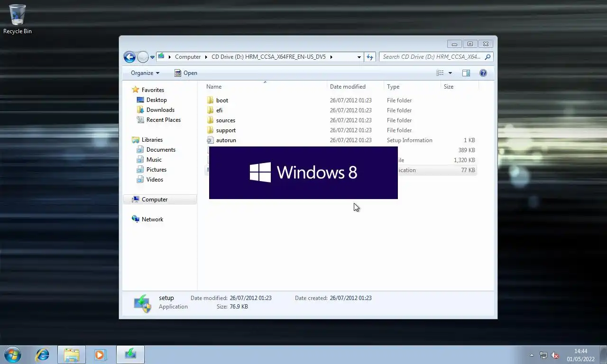Click the muted volume tray icon
This screenshot has height=364, width=607.
pyautogui.click(x=555, y=355)
